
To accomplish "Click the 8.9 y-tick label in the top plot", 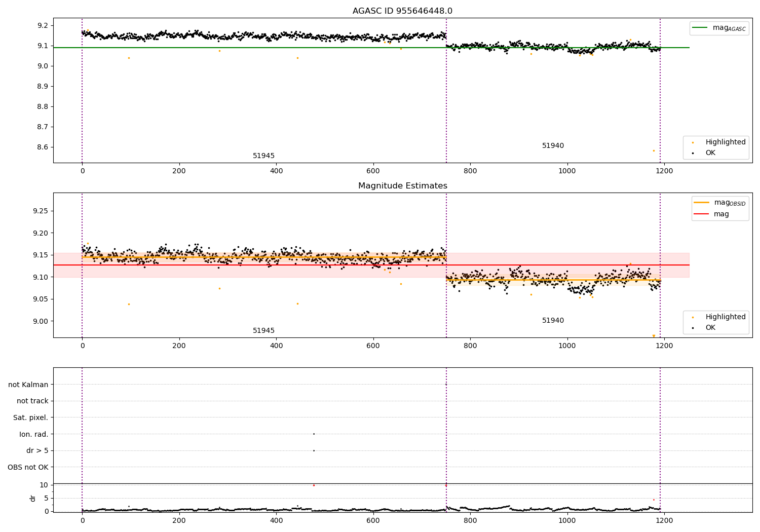I will click(x=43, y=86).
